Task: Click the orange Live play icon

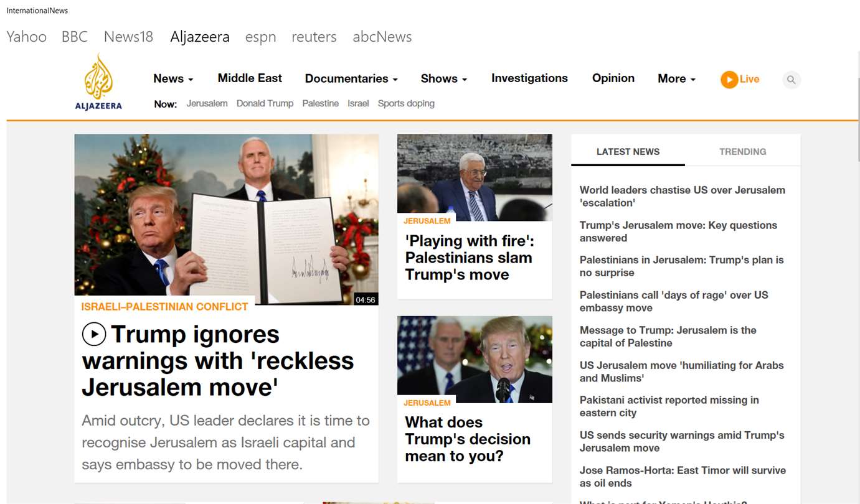Action: tap(729, 80)
